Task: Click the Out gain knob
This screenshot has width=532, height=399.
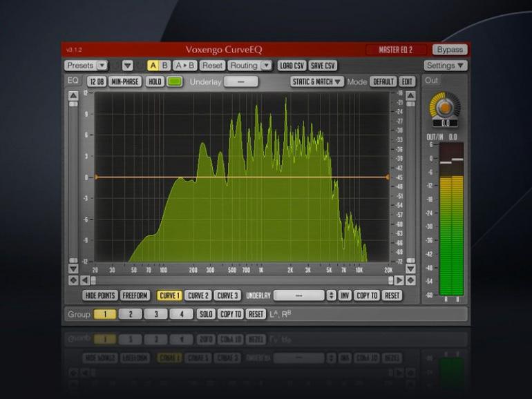Action: (445, 108)
